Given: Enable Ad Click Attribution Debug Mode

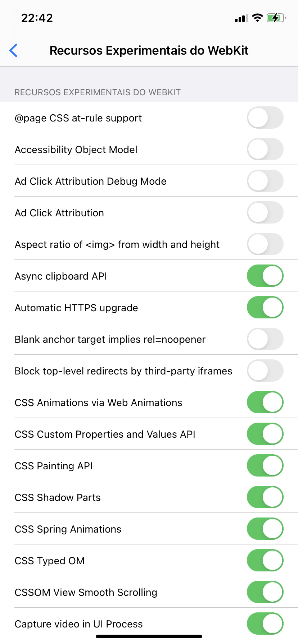Looking at the screenshot, I should (x=265, y=181).
